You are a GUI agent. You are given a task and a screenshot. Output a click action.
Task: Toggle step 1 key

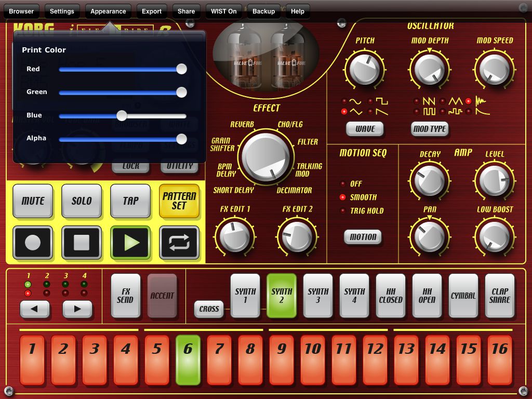coord(32,361)
